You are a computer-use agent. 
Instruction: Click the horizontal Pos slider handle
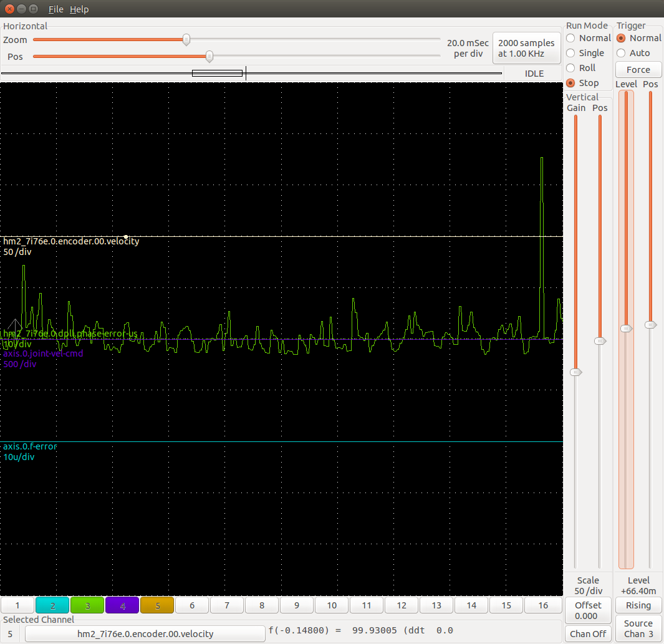(x=209, y=56)
